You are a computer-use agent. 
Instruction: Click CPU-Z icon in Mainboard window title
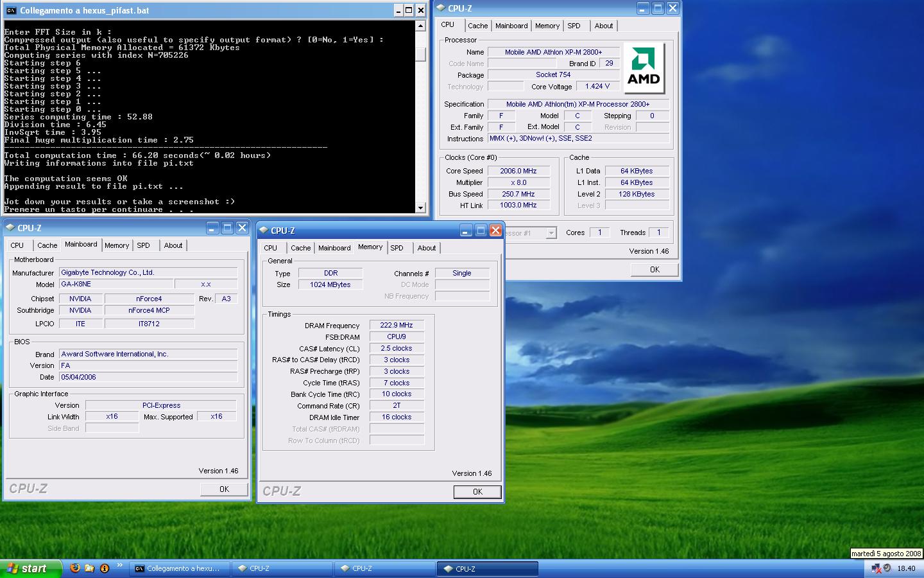[x=10, y=227]
